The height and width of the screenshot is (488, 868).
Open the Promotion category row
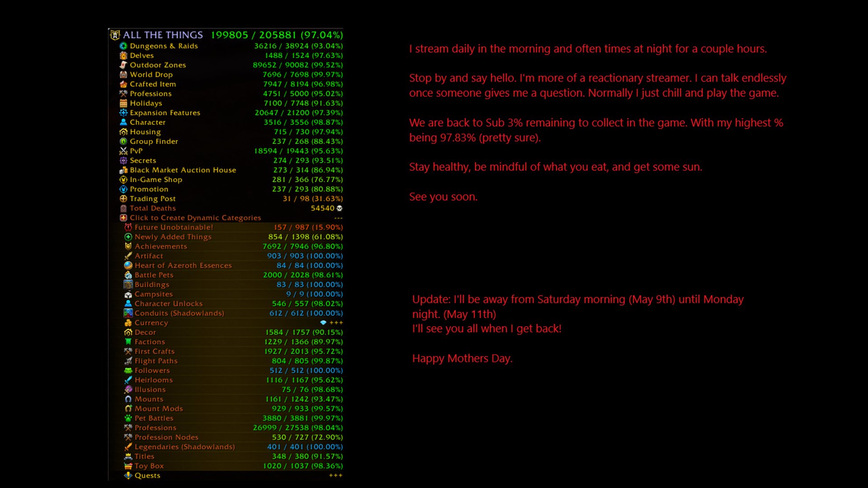coord(231,189)
